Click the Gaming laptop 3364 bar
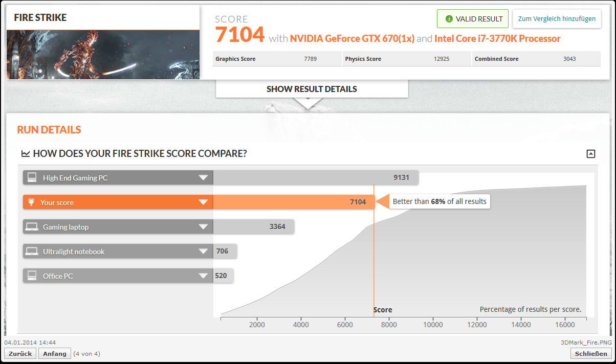Viewport: 616px width, 364px height. (253, 227)
